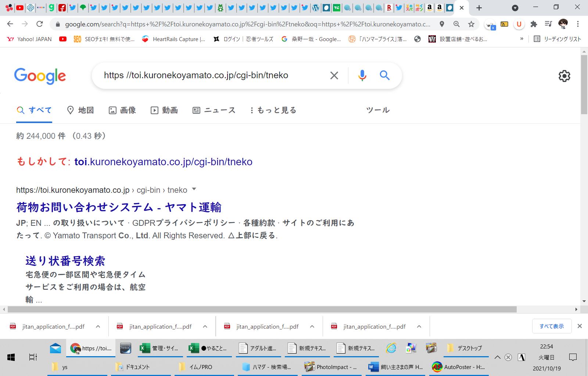This screenshot has width=588, height=376.
Task: Switch to the 画像 search tab
Action: click(x=122, y=110)
